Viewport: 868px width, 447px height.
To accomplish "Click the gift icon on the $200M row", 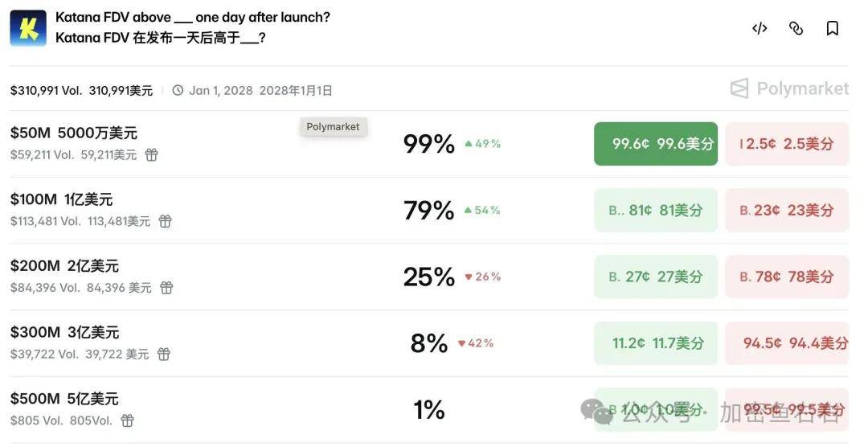I will [x=166, y=287].
